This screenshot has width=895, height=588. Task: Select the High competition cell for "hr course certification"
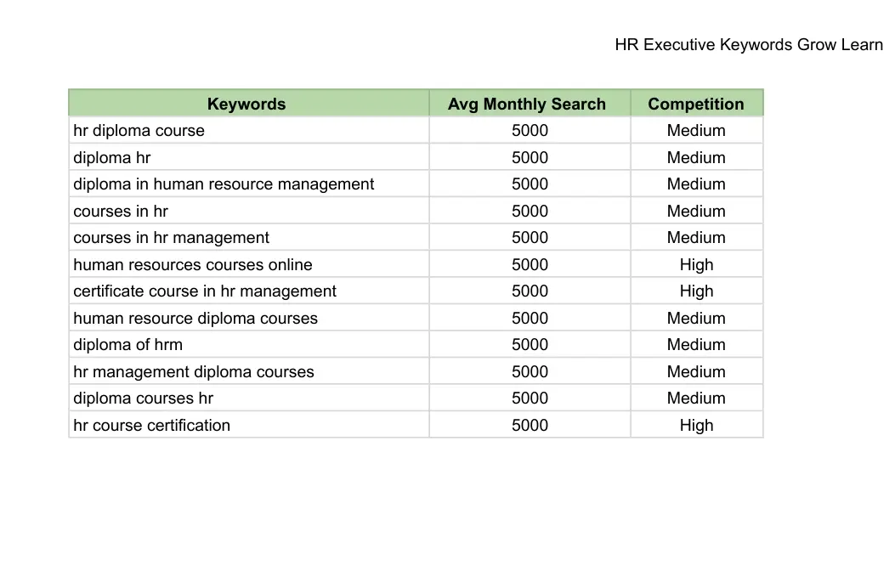click(696, 426)
